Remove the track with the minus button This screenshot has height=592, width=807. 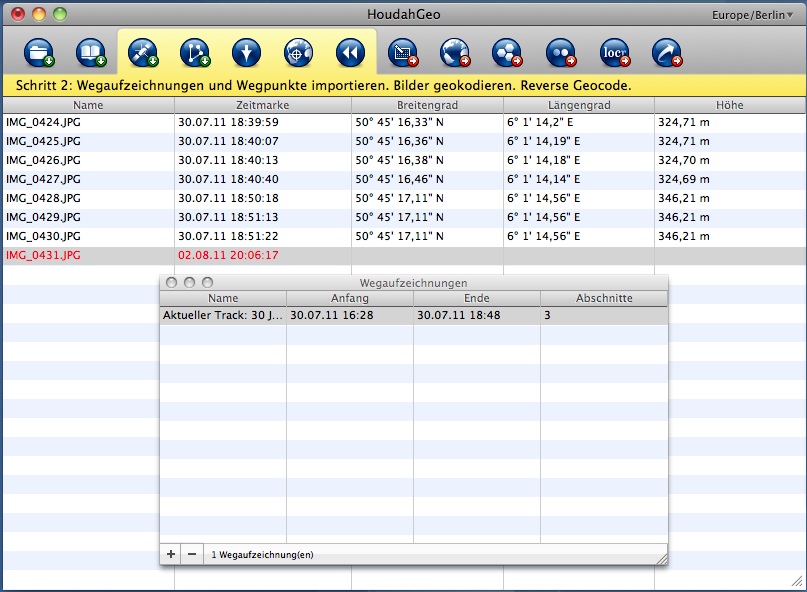(192, 554)
